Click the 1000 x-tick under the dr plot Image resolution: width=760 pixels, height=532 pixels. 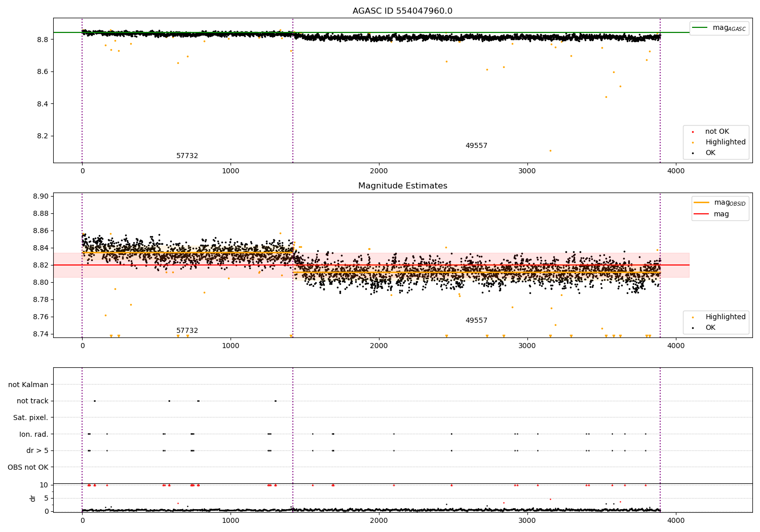(x=231, y=520)
